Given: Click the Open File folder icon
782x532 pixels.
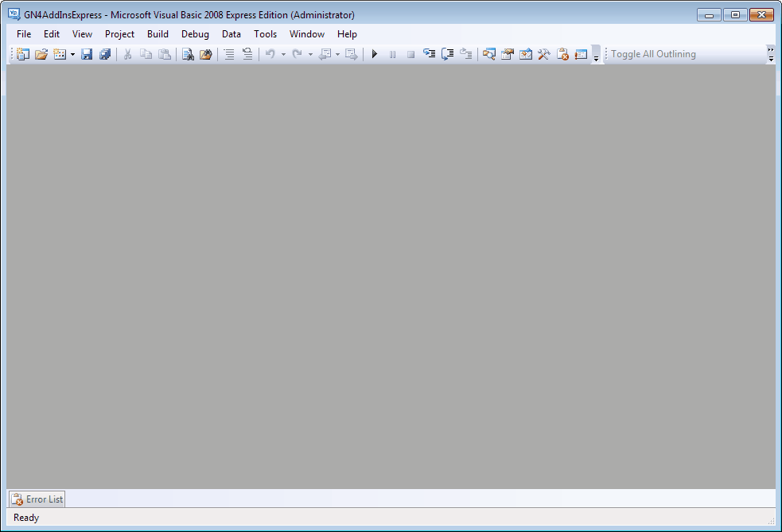Looking at the screenshot, I should (41, 54).
